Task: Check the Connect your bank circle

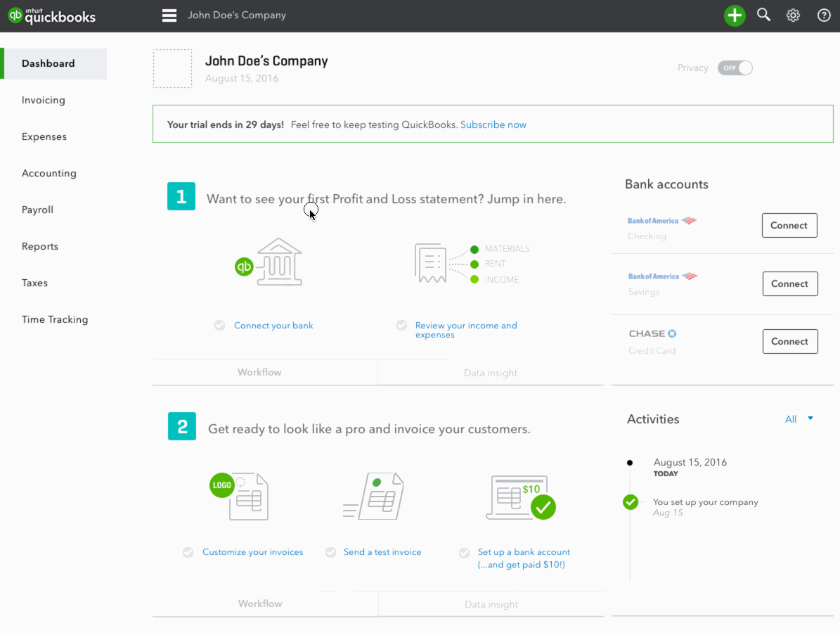Action: [x=219, y=326]
